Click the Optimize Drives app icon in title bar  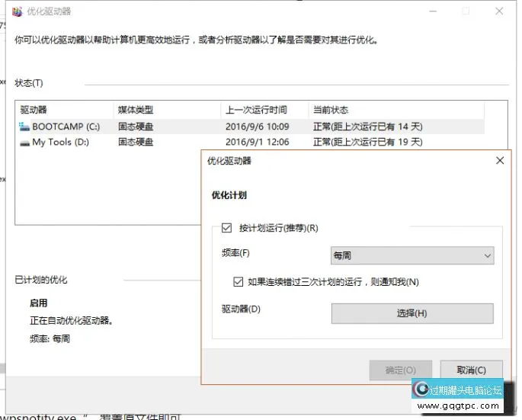tap(17, 11)
